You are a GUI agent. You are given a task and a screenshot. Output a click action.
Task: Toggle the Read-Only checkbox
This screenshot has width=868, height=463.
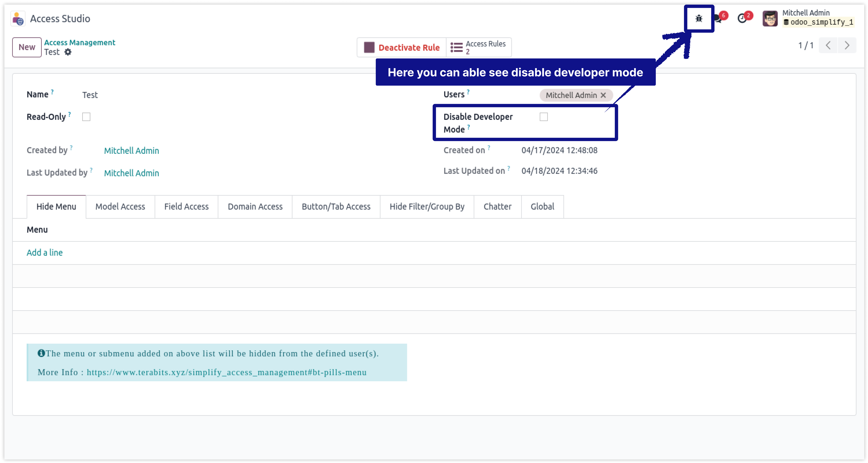tap(86, 117)
